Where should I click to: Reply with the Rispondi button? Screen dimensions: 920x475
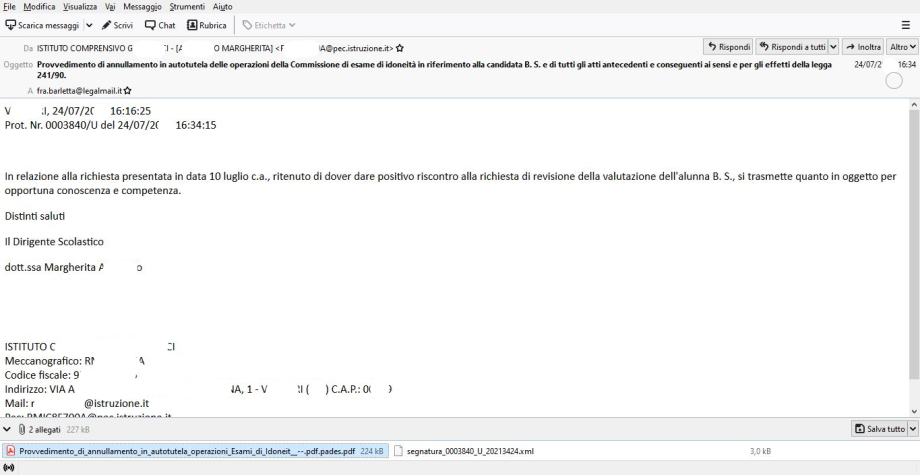pos(728,46)
